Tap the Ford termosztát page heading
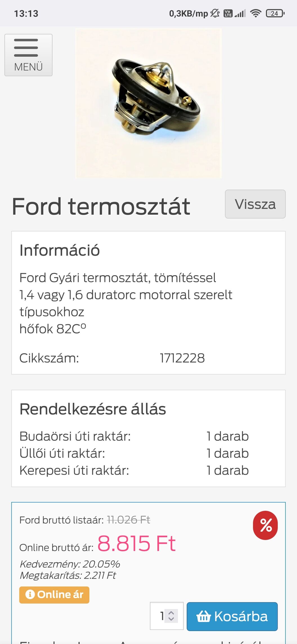The height and width of the screenshot is (644, 297). point(101,206)
